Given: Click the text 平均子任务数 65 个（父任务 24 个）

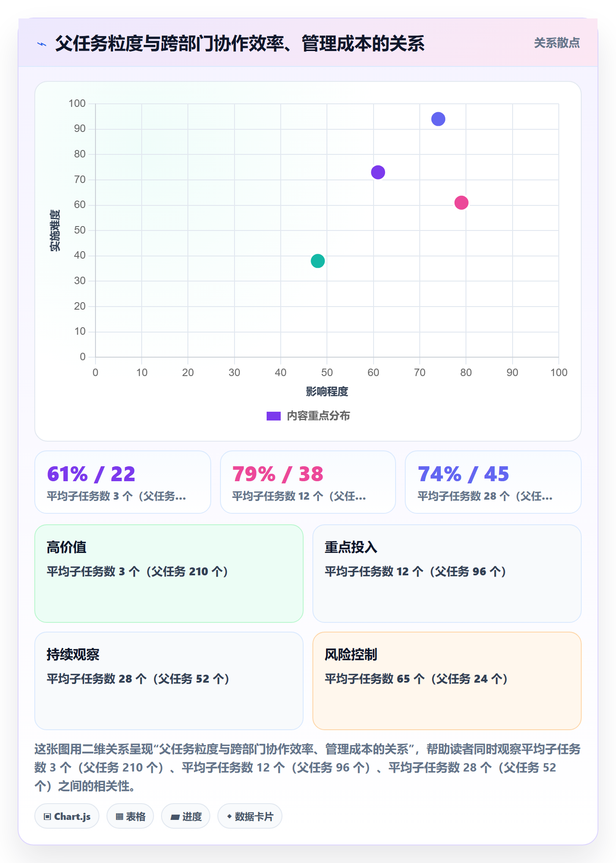Looking at the screenshot, I should click(x=416, y=679).
